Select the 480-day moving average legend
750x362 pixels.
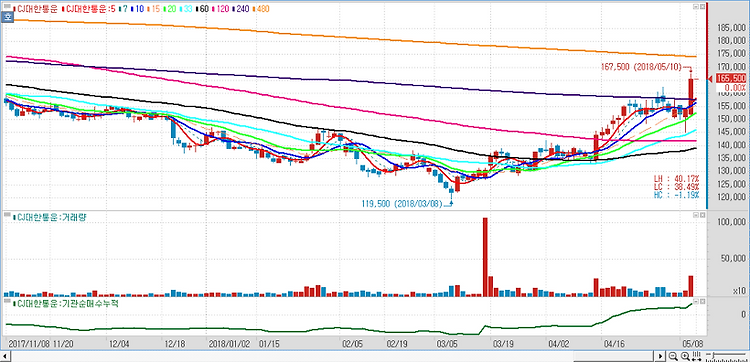[261, 9]
